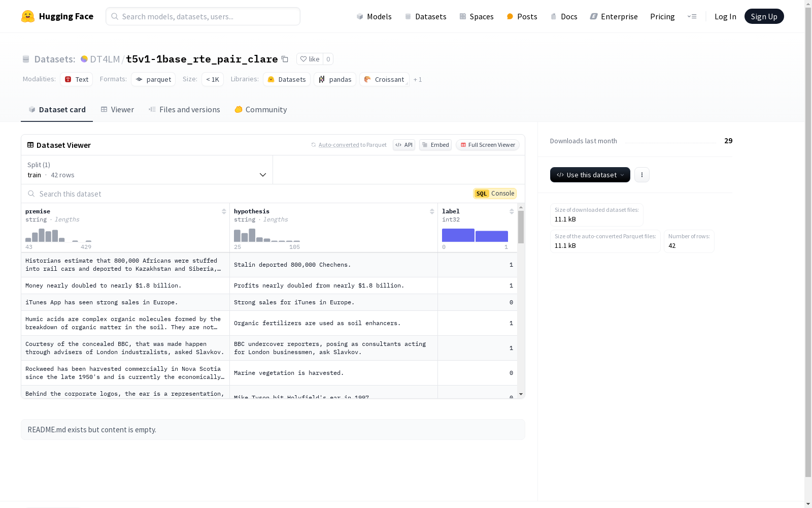Screen dimensions: 812x508
Task: Select the 'Stalin deported 800,000 Chechens.' cell
Action: click(333, 265)
